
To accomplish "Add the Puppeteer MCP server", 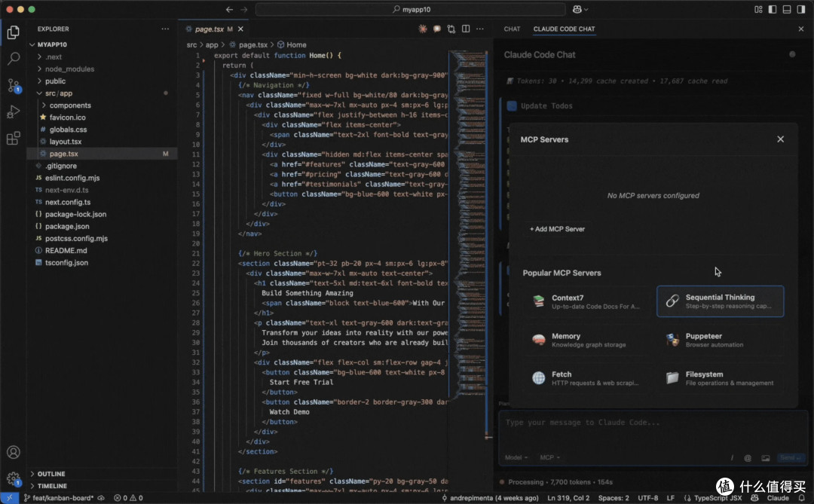I will pos(720,340).
